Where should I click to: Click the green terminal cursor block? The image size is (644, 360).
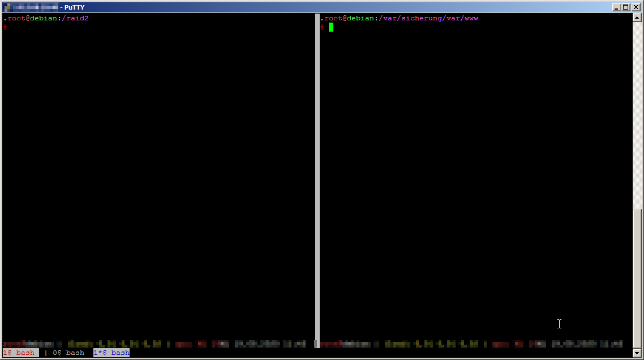point(331,27)
